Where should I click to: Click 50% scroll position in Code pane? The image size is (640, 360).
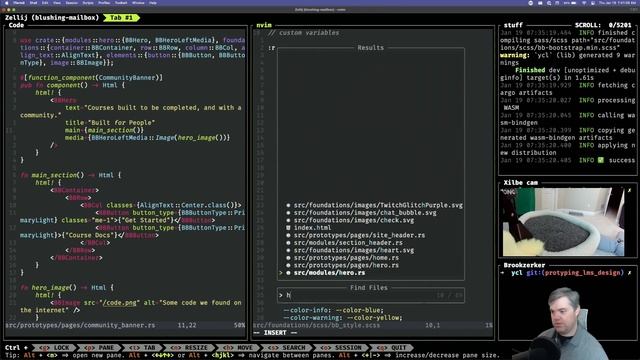click(239, 325)
